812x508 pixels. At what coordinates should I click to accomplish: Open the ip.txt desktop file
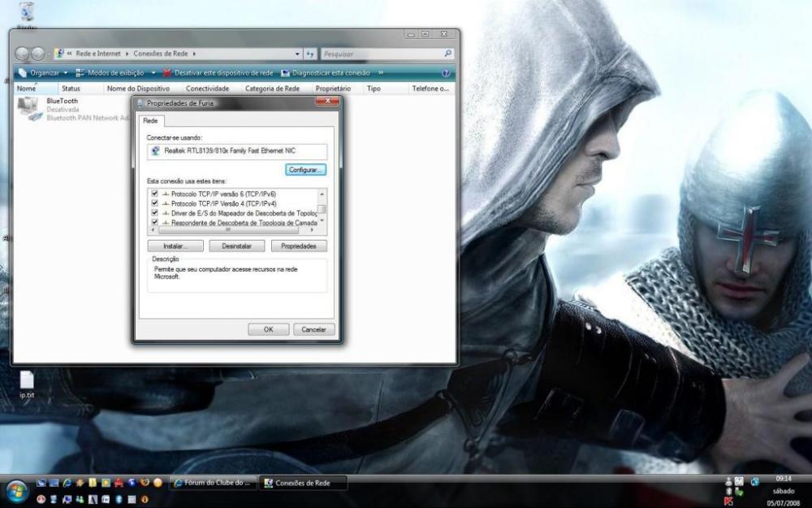coord(27,380)
